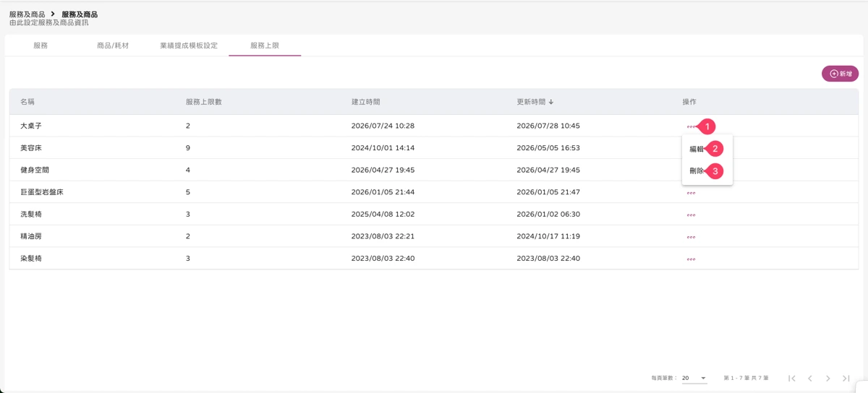The width and height of the screenshot is (868, 393).
Task: Click the 染髮椅 name cell
Action: point(31,259)
